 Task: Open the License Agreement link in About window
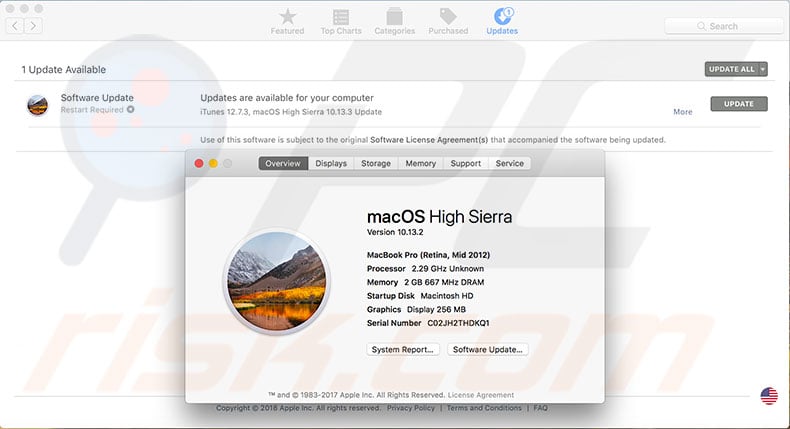(x=481, y=395)
